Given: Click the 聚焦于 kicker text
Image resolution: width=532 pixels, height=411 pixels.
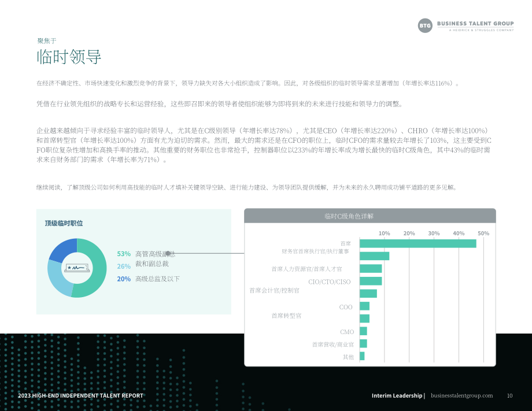Looking at the screenshot, I should tap(47, 40).
